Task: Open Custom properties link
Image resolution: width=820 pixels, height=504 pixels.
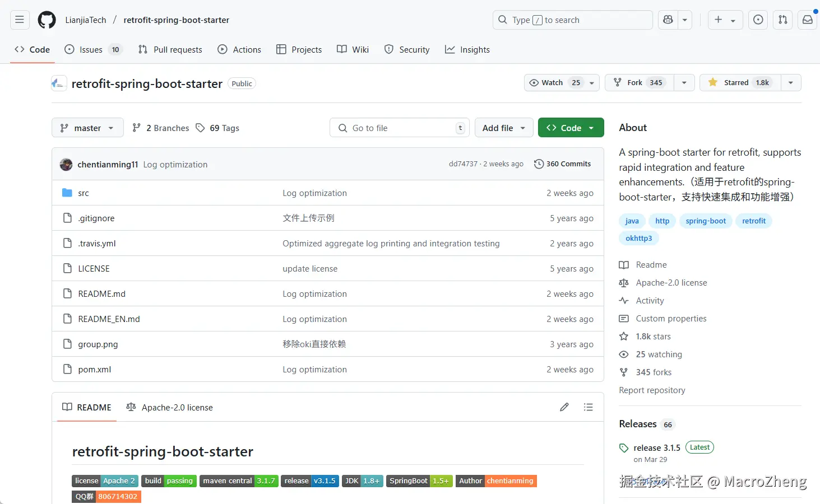Action: point(664,318)
